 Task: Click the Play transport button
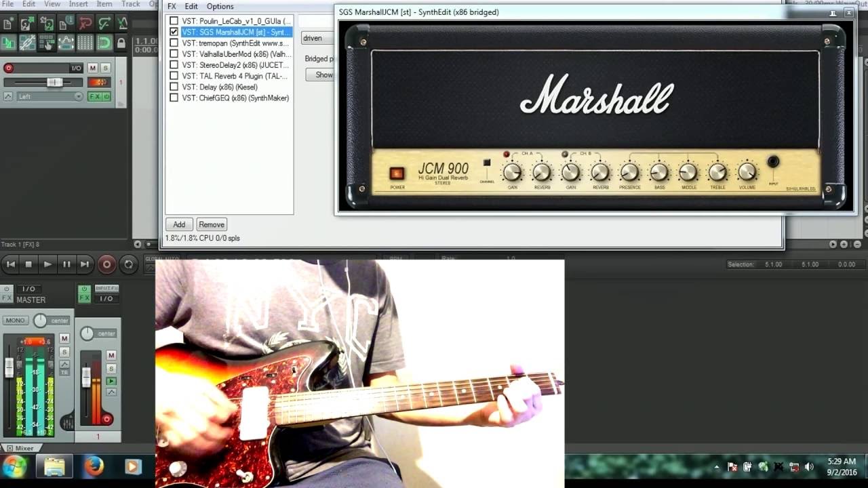[47, 264]
